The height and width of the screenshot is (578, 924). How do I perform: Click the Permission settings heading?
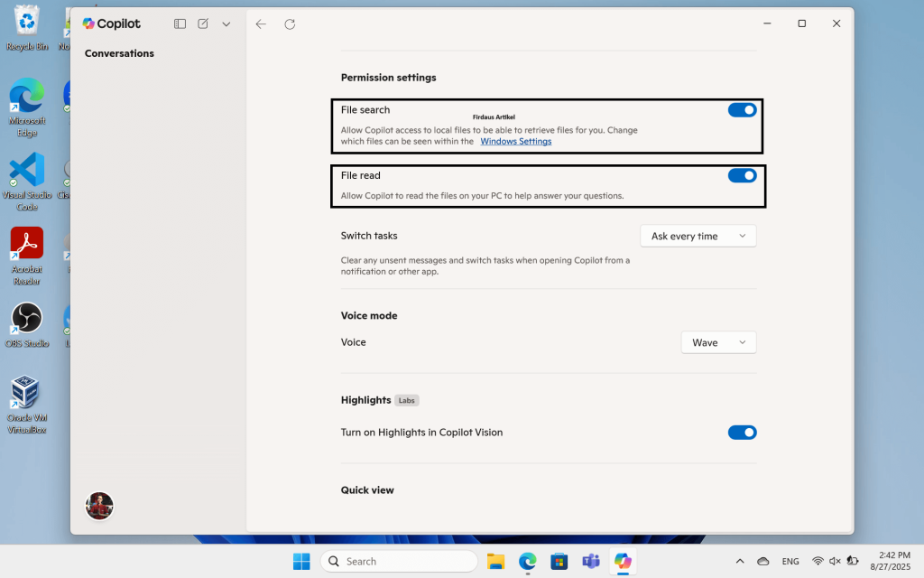388,78
